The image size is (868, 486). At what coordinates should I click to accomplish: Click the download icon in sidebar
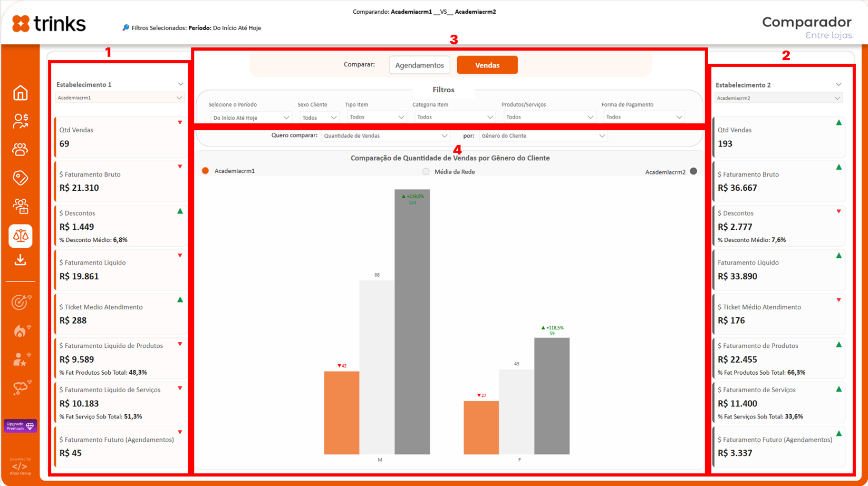(x=20, y=260)
